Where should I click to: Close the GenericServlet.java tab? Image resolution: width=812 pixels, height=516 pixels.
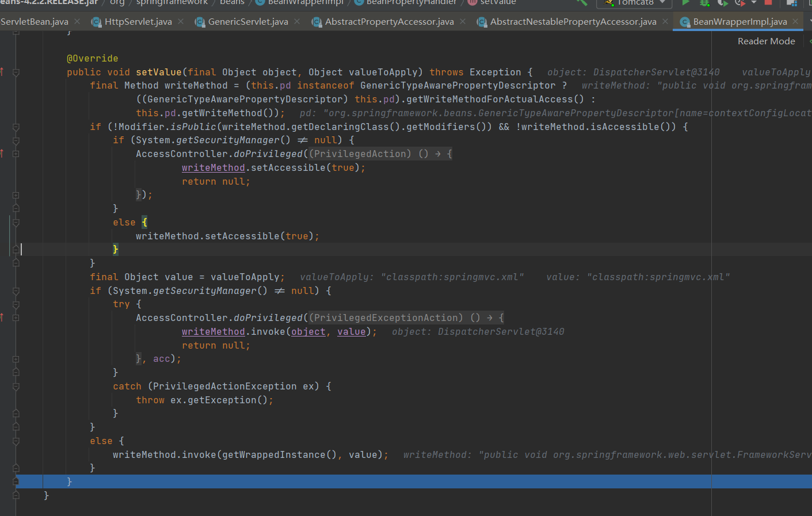click(x=297, y=21)
